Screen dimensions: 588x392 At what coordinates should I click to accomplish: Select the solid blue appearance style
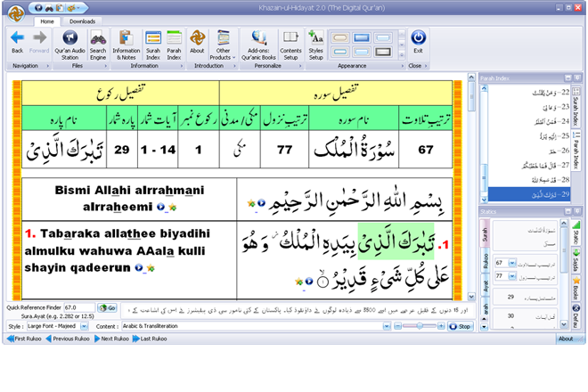click(362, 37)
